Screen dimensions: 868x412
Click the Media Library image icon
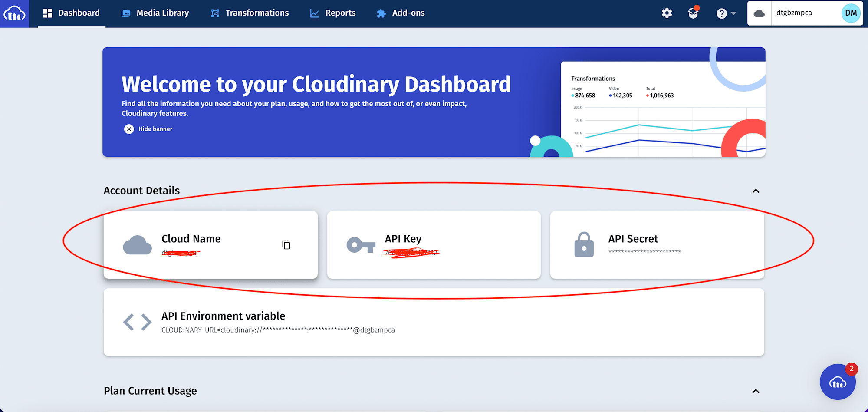pos(126,13)
